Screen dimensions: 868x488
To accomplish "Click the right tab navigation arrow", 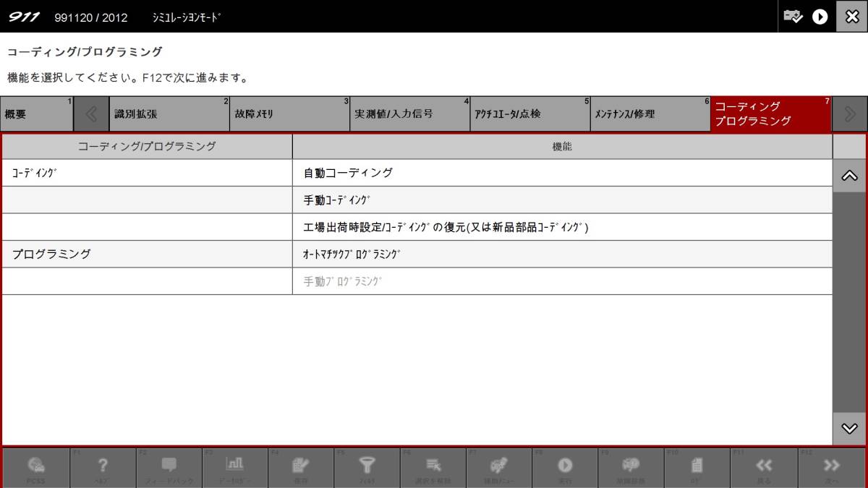I will click(x=850, y=114).
